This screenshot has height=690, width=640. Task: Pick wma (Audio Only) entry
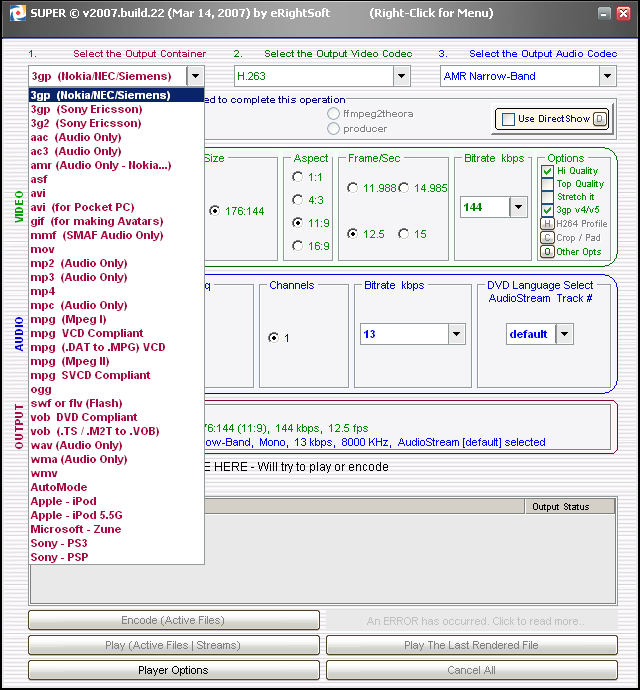click(117, 459)
